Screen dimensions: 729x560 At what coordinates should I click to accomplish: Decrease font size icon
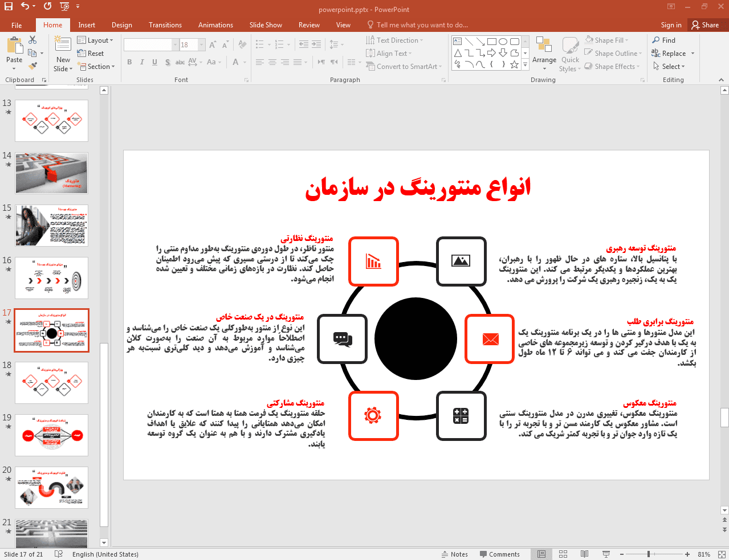pyautogui.click(x=226, y=44)
